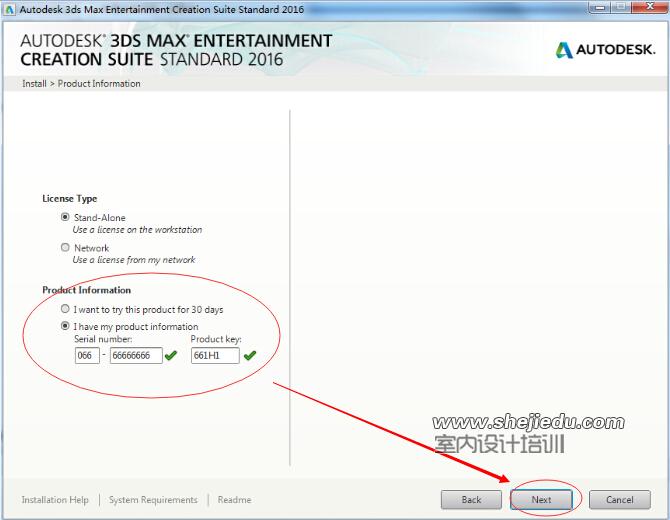
Task: Choose the 30-day trial option
Action: (65, 308)
